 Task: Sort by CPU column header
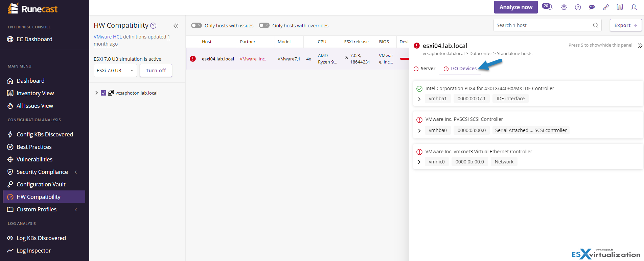click(x=322, y=42)
